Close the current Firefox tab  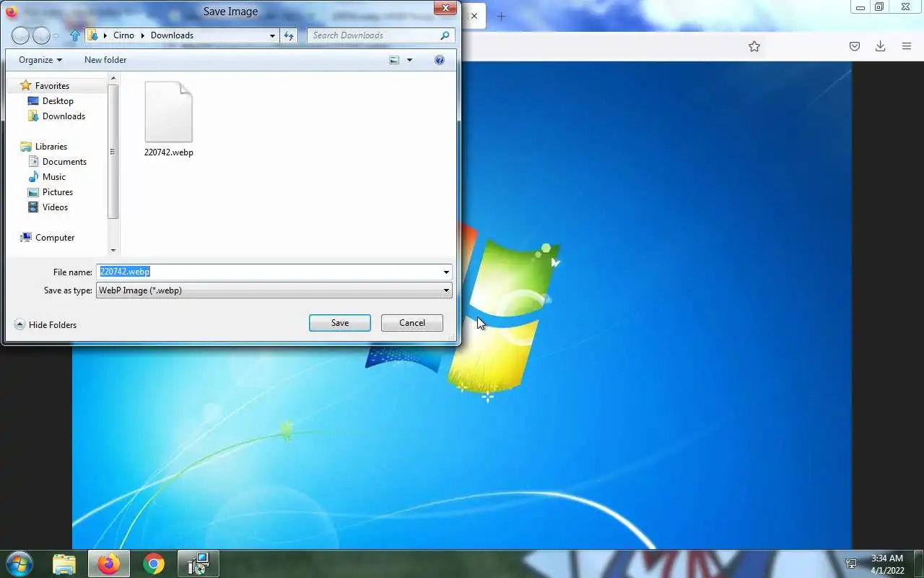click(x=474, y=16)
